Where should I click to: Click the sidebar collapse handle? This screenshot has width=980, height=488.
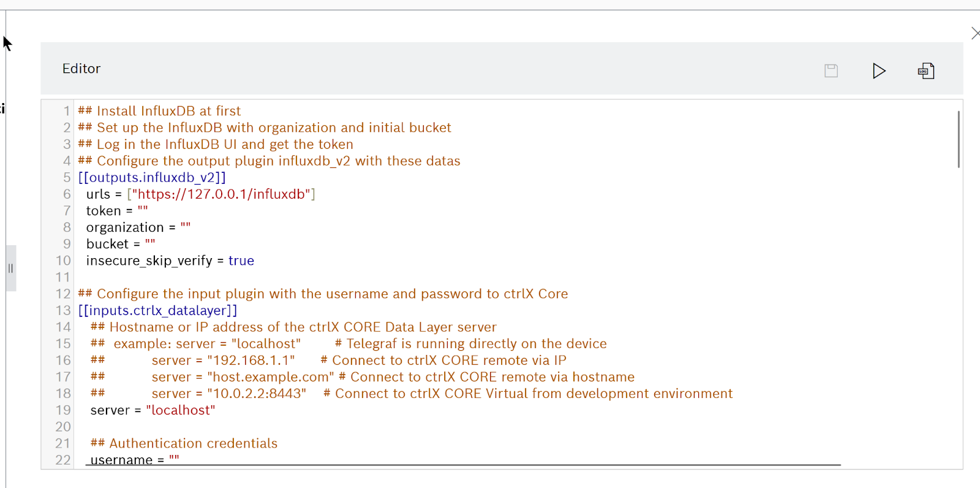[x=10, y=268]
